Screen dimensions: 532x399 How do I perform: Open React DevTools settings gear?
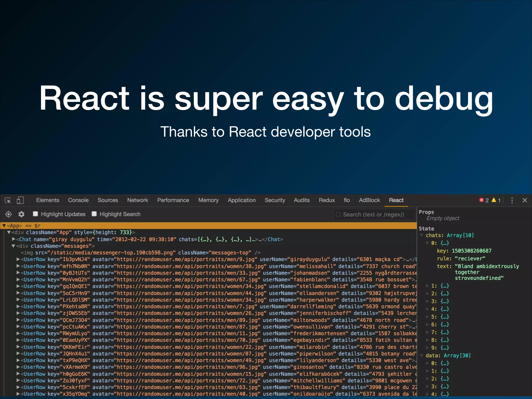21,214
